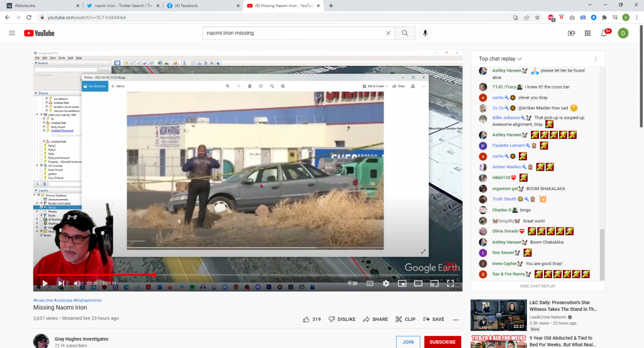Open the YouTube hamburger guide menu
This screenshot has height=348, width=644.
pos(12,33)
